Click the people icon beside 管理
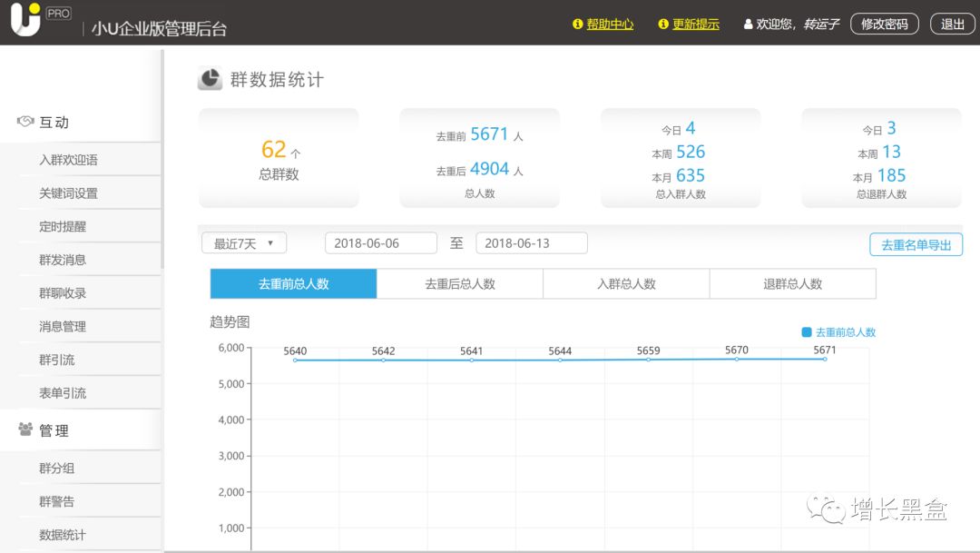 (25, 430)
